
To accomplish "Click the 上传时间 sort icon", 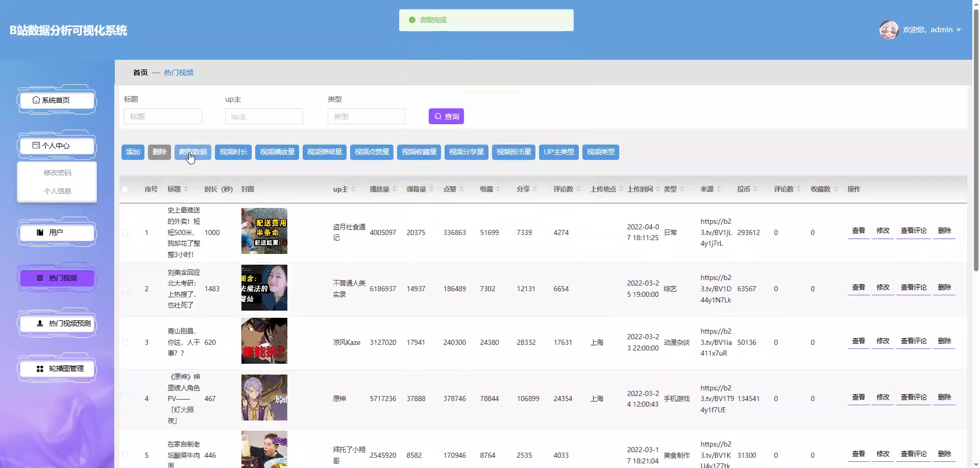I will click(658, 189).
